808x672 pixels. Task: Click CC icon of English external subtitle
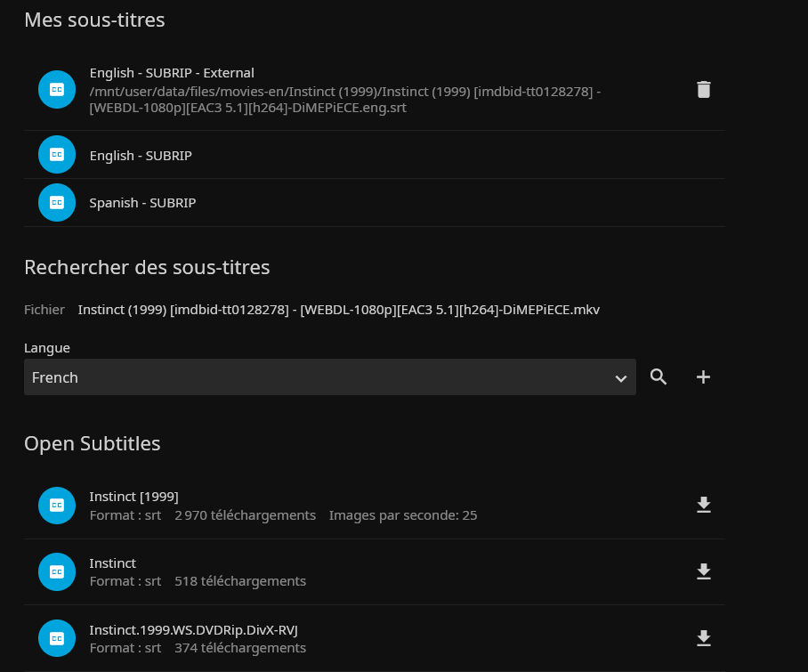point(57,89)
